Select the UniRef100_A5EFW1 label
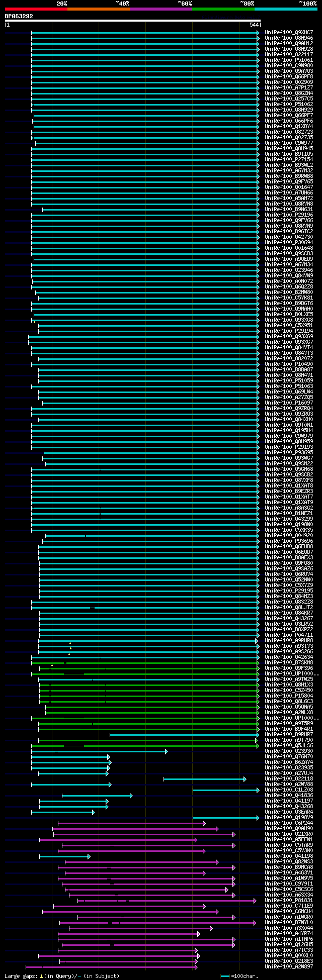322x980 pixels. point(289,839)
